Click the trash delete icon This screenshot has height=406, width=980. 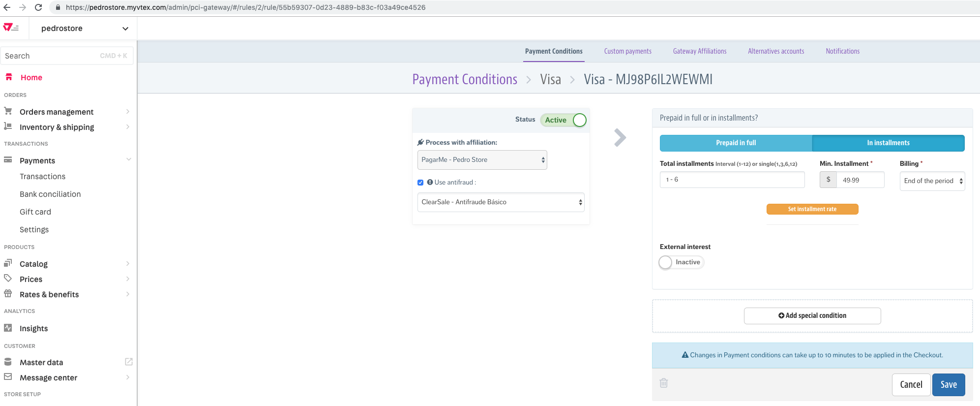[663, 383]
